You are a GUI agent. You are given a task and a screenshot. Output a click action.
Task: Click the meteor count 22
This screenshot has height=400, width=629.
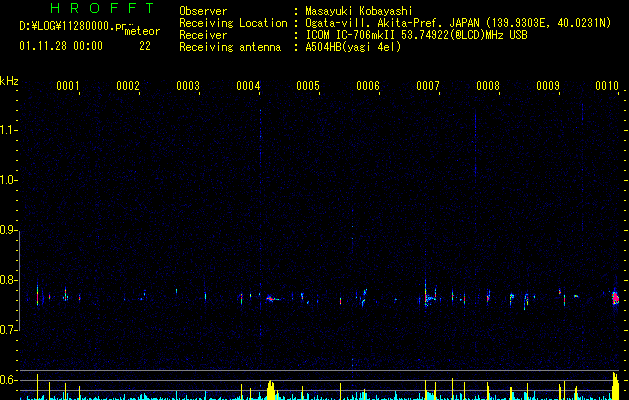click(x=145, y=46)
